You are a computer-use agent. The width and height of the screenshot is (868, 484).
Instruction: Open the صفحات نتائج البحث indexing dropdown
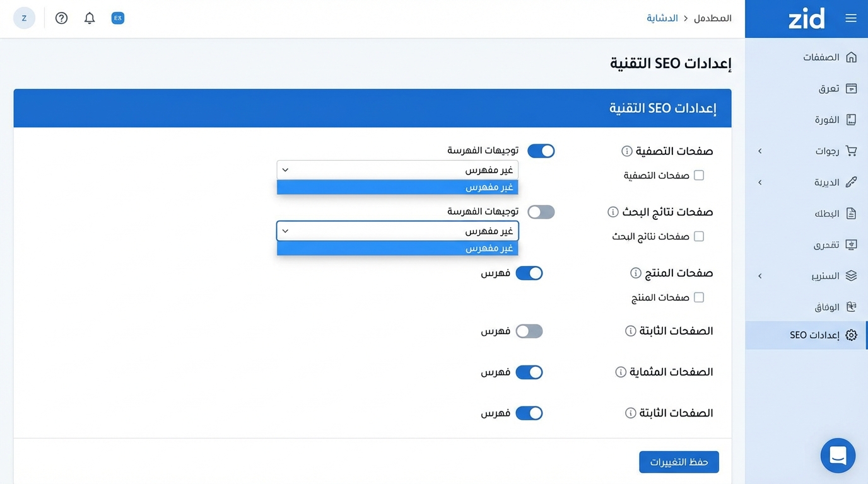[x=397, y=231]
